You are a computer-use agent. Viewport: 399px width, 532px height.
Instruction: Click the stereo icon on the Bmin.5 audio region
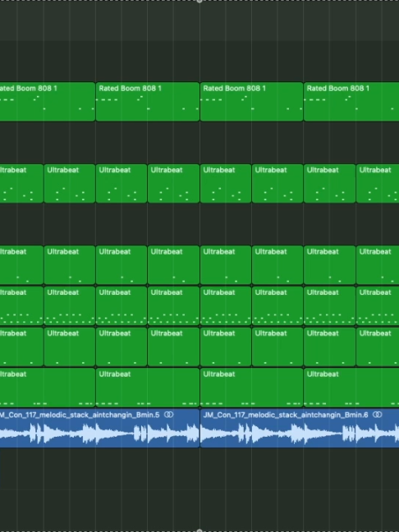(168, 415)
